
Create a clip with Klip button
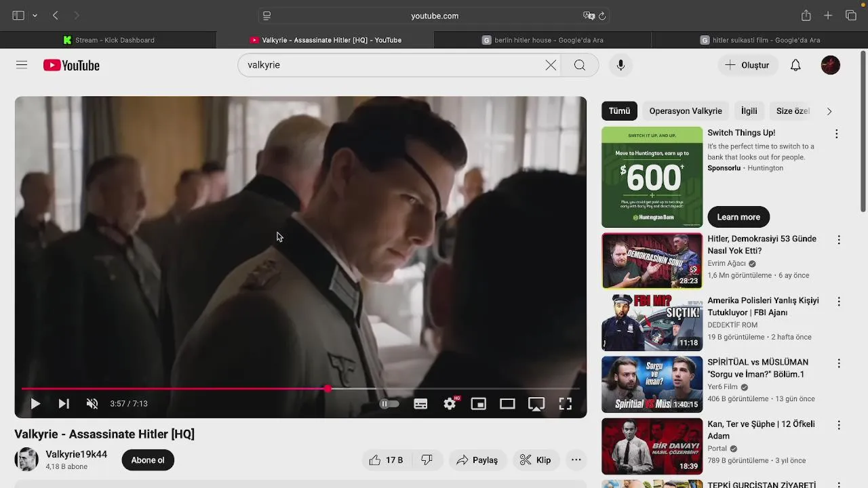coord(536,460)
